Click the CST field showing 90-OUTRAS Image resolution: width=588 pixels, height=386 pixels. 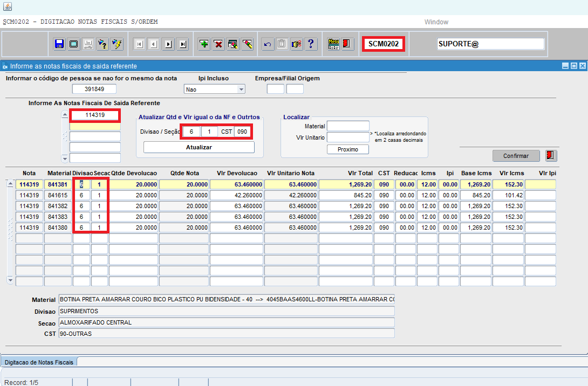click(227, 334)
